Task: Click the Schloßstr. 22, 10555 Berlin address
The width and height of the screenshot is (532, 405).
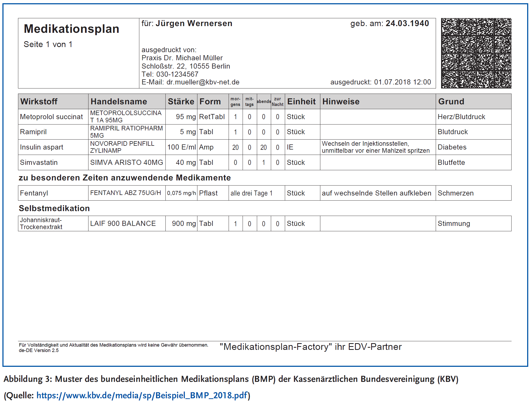Action: pos(186,66)
